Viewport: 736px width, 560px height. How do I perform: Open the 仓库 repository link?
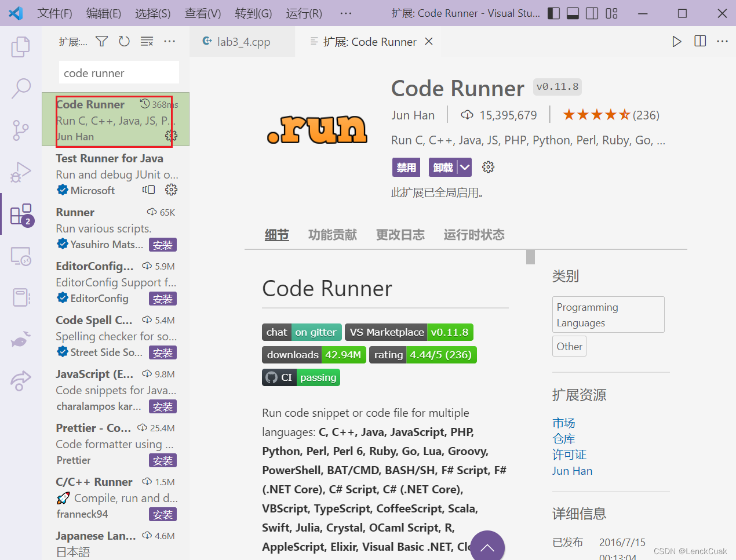click(563, 439)
